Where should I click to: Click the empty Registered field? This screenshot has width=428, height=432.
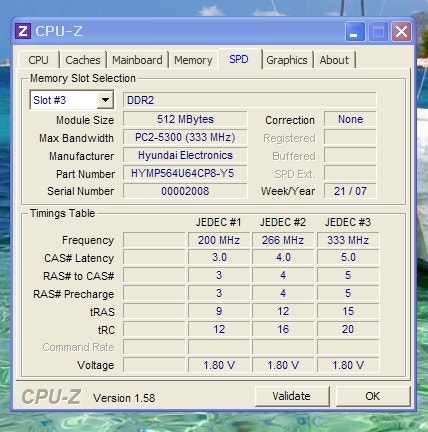pos(350,137)
